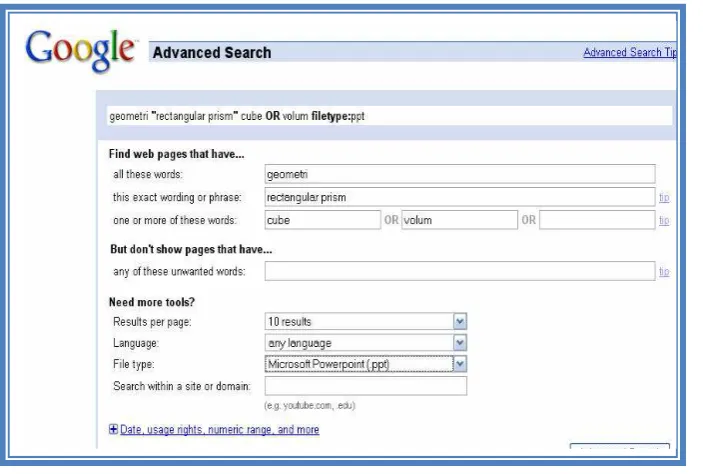The height and width of the screenshot is (474, 703).
Task: Select the 'Microsoft Powerpoint (.ppt)' combo box
Action: coord(365,364)
